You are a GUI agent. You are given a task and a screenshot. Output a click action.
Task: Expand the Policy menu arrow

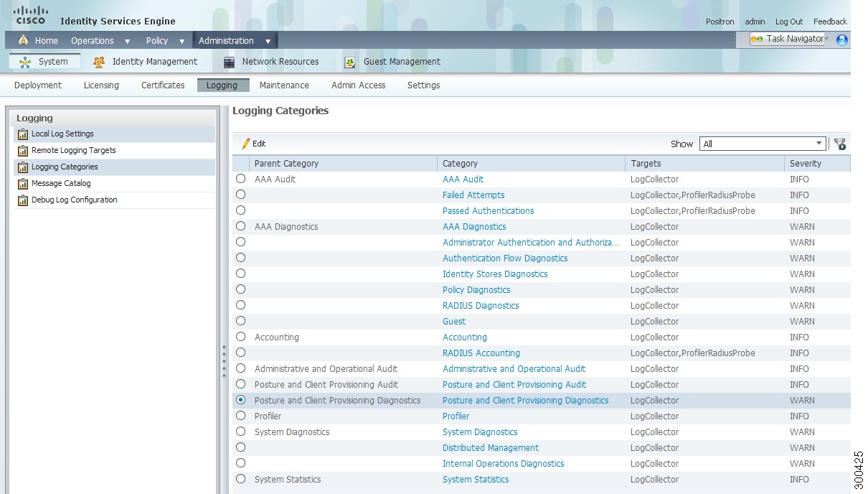181,42
